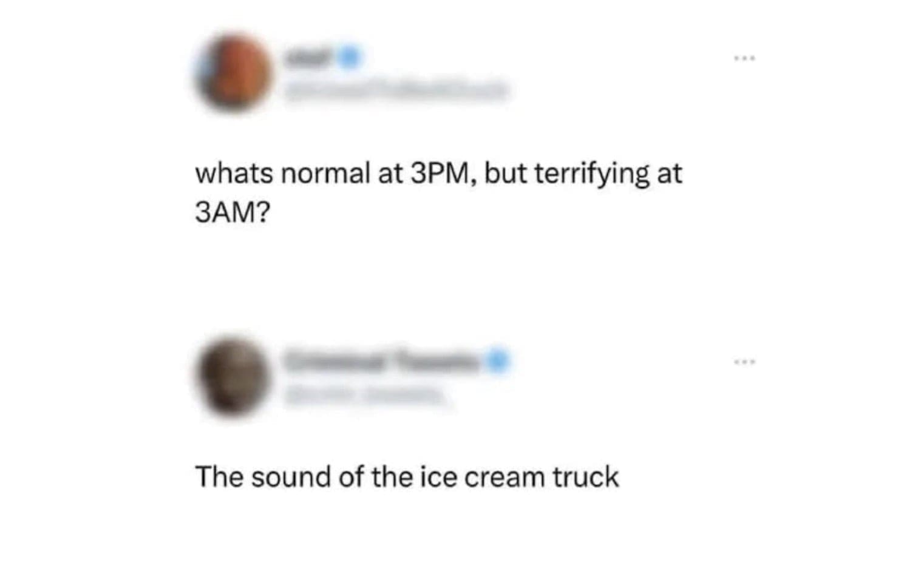Open the first tweet's three-dot menu
This screenshot has width=924, height=574.
[744, 58]
